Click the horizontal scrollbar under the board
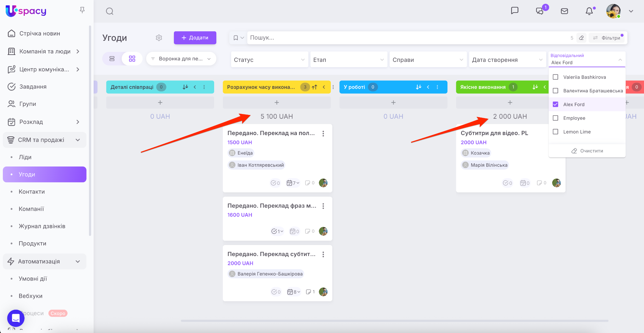The height and width of the screenshot is (333, 644). coord(394,321)
